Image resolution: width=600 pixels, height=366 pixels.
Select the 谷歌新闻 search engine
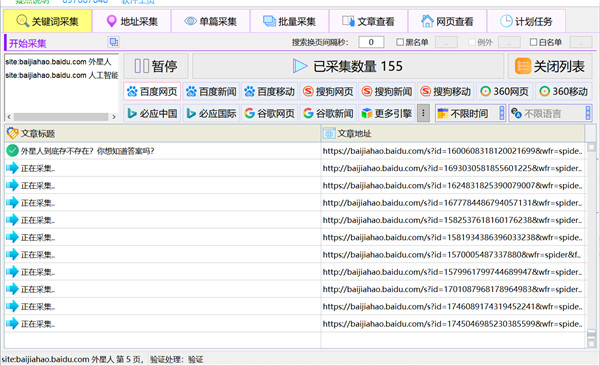tap(328, 113)
